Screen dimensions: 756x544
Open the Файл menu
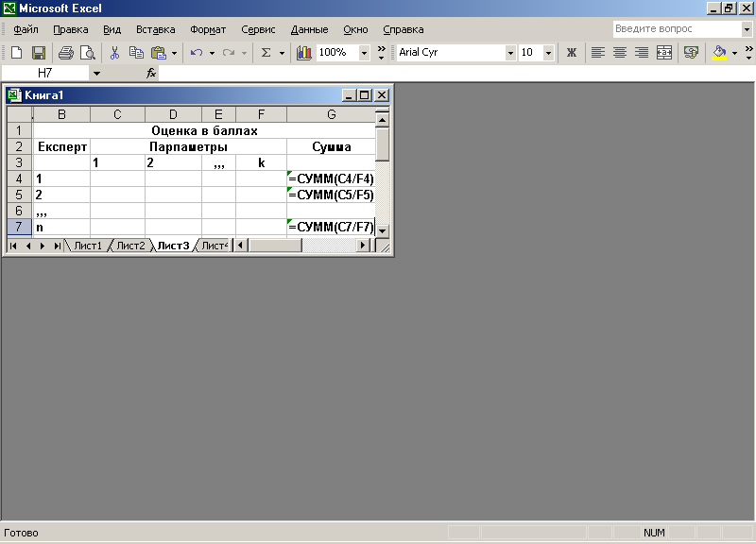pos(26,29)
